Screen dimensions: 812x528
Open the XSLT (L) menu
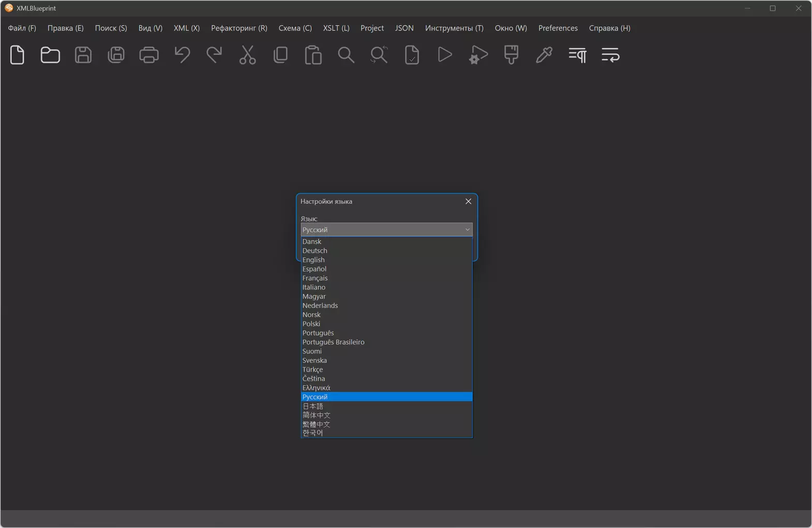pos(336,28)
